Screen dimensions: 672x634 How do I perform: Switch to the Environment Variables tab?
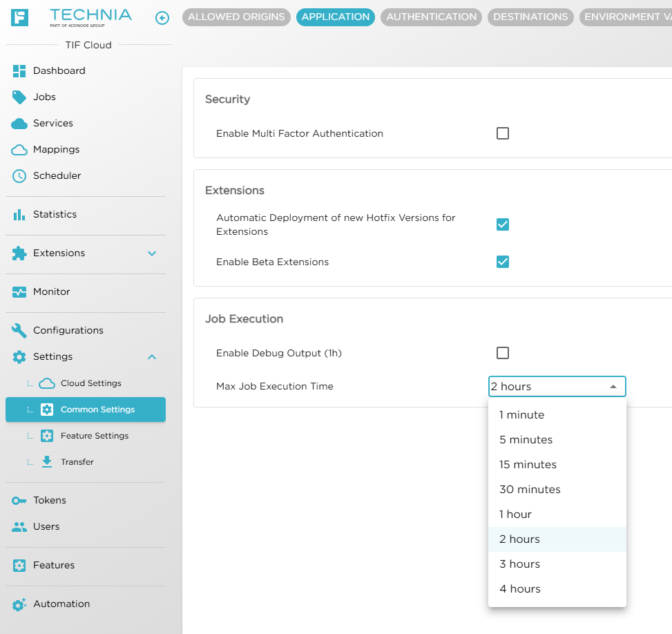point(626,17)
